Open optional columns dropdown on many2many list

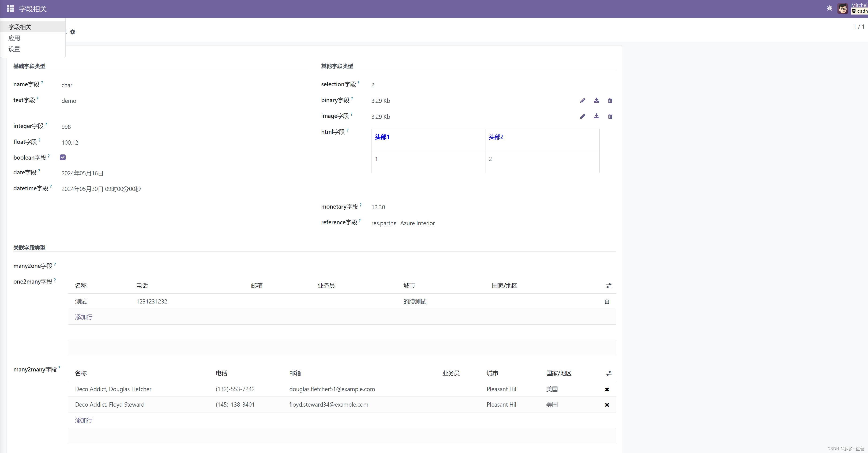[608, 373]
